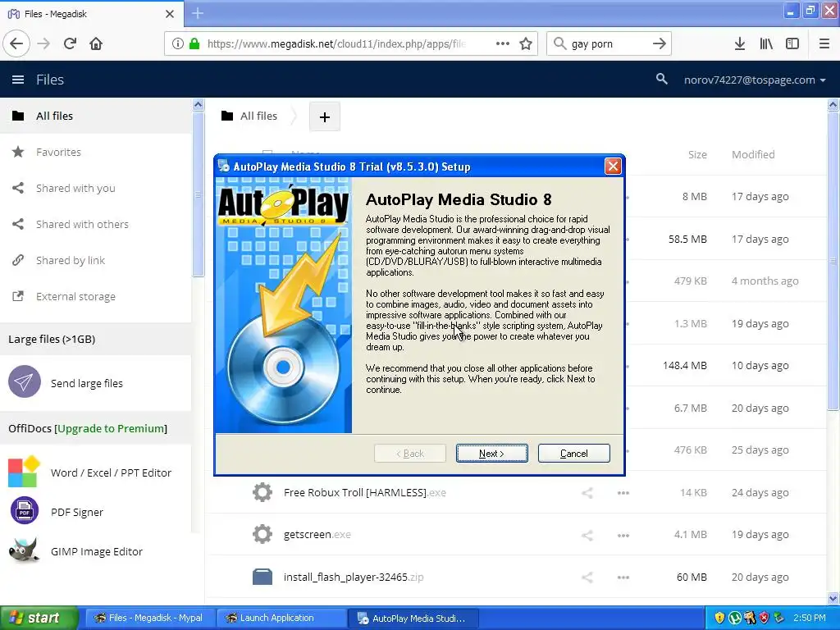Click the yellow shield tray icon
The image size is (840, 630).
pos(719,618)
